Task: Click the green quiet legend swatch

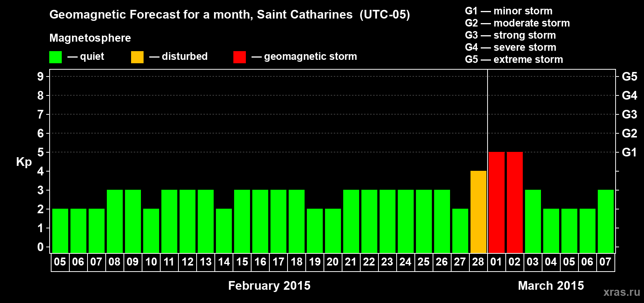Action: [x=55, y=57]
